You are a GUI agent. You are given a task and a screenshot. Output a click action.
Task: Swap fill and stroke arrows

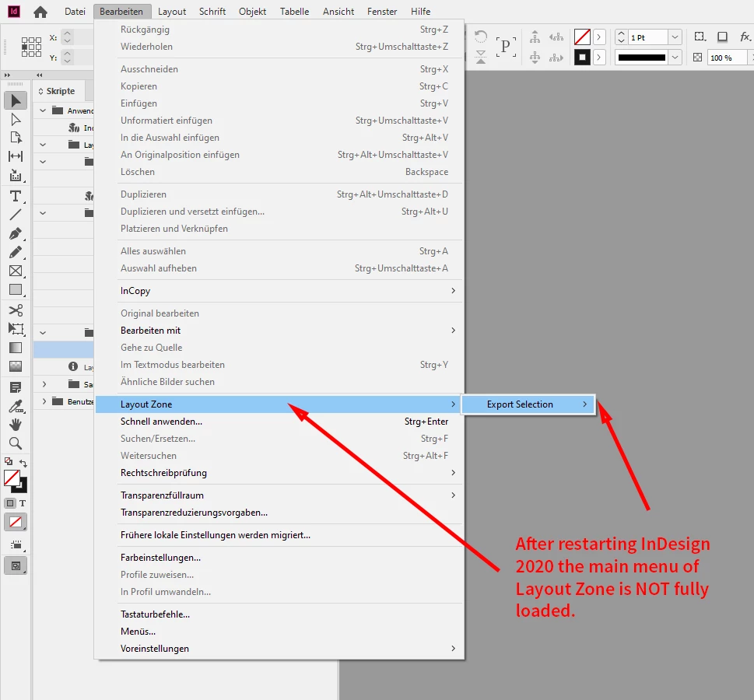point(23,463)
